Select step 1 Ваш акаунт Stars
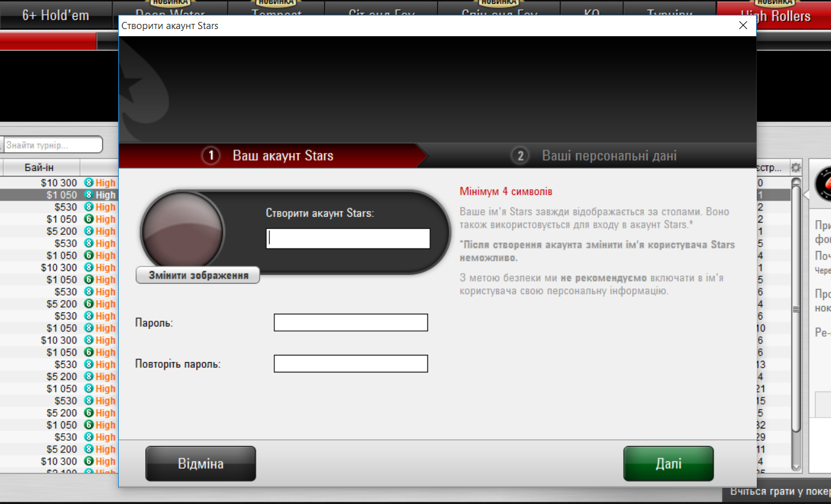The image size is (831, 504). (x=273, y=156)
